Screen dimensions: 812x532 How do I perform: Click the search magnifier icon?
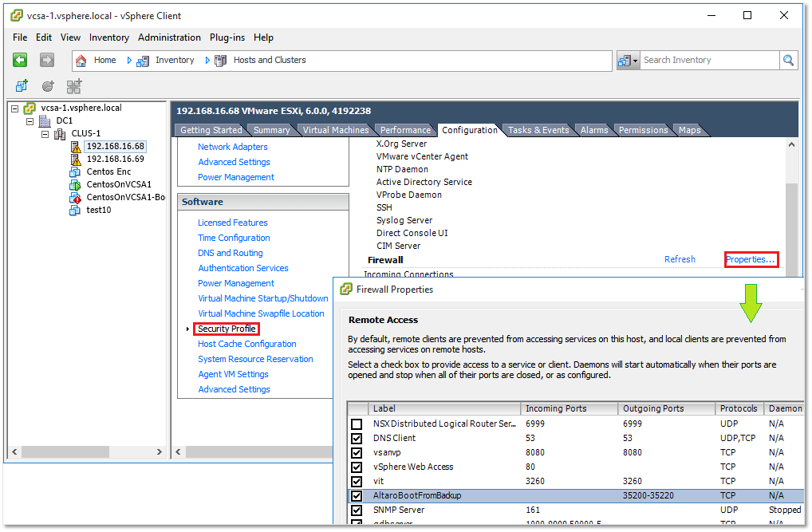click(x=788, y=60)
